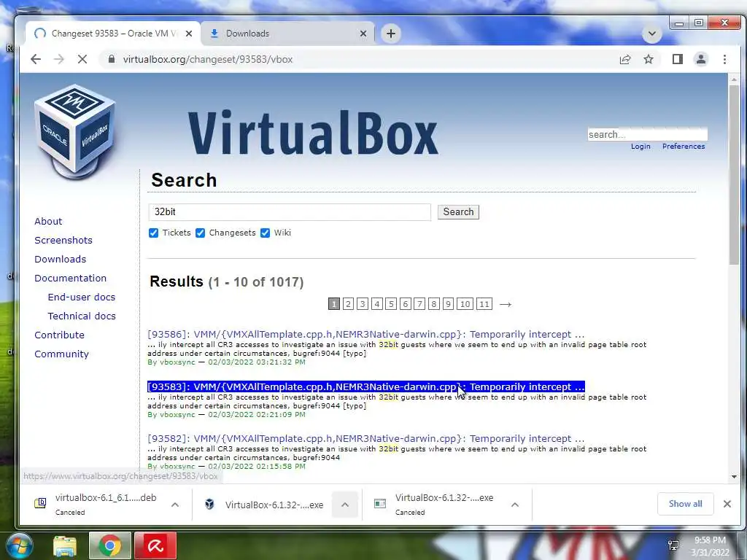
Task: Visit the Community page
Action: [x=61, y=354]
